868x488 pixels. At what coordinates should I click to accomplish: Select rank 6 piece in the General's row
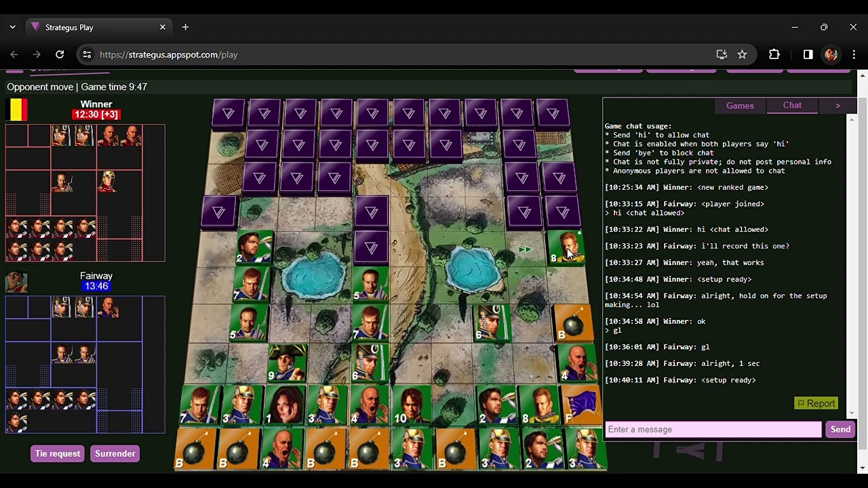(x=371, y=363)
